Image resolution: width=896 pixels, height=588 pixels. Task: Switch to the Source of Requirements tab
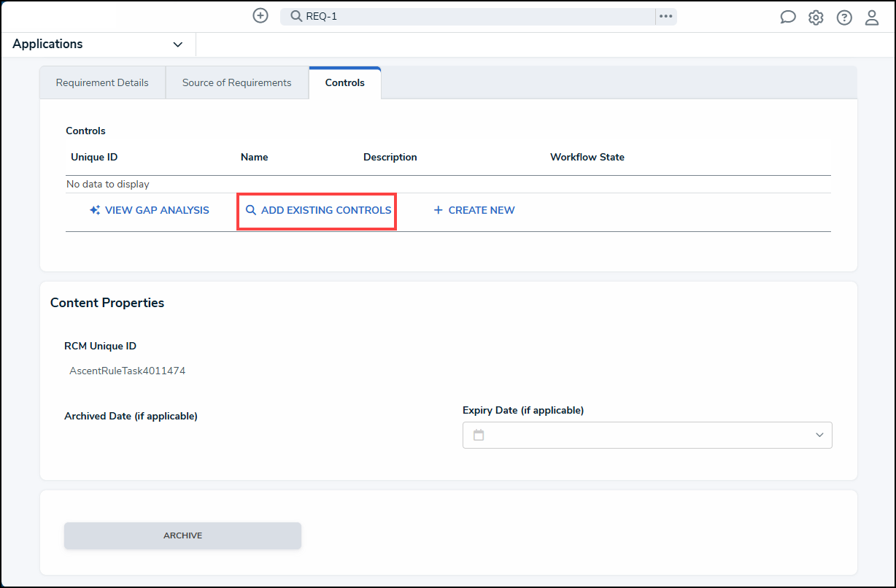(237, 82)
